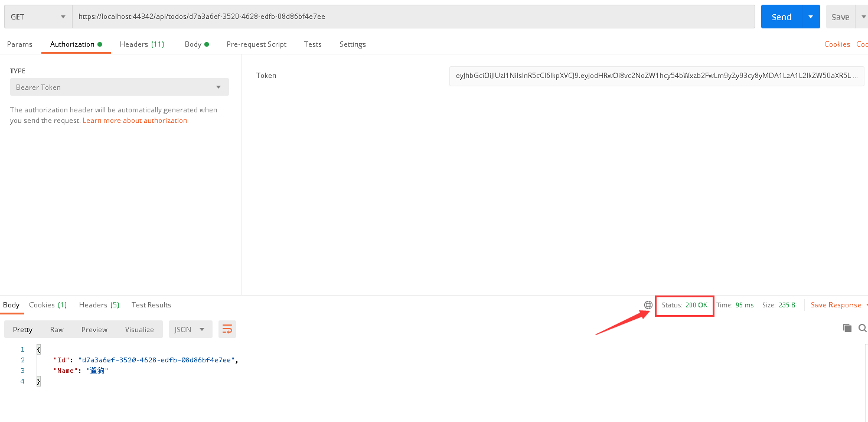The width and height of the screenshot is (868, 422).
Task: Select the Raw response view
Action: [57, 330]
